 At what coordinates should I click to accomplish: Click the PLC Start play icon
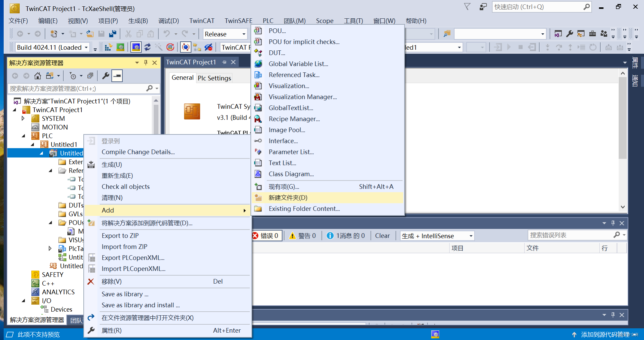509,47
